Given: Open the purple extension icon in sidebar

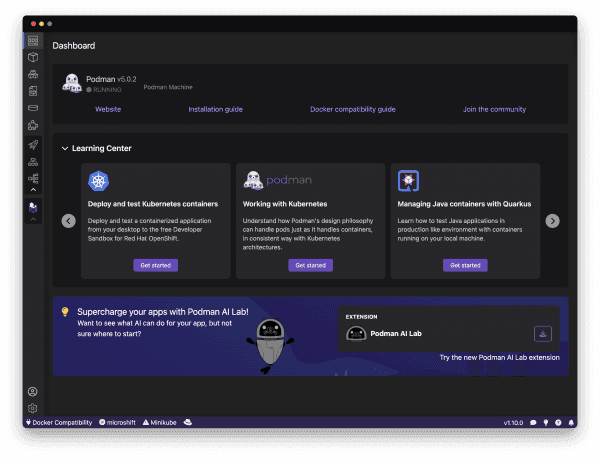Looking at the screenshot, I should [33, 208].
